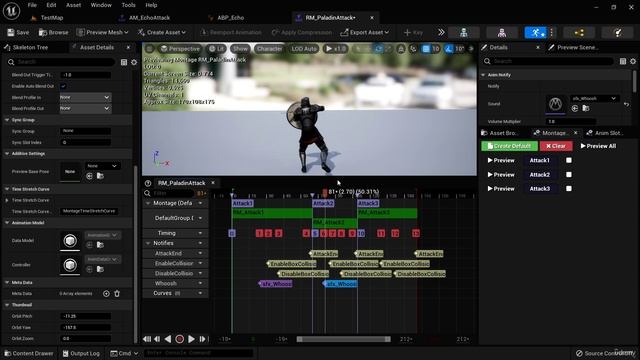Open the Preview Mesh dropdown
The width and height of the screenshot is (640, 360).
pyautogui.click(x=102, y=32)
